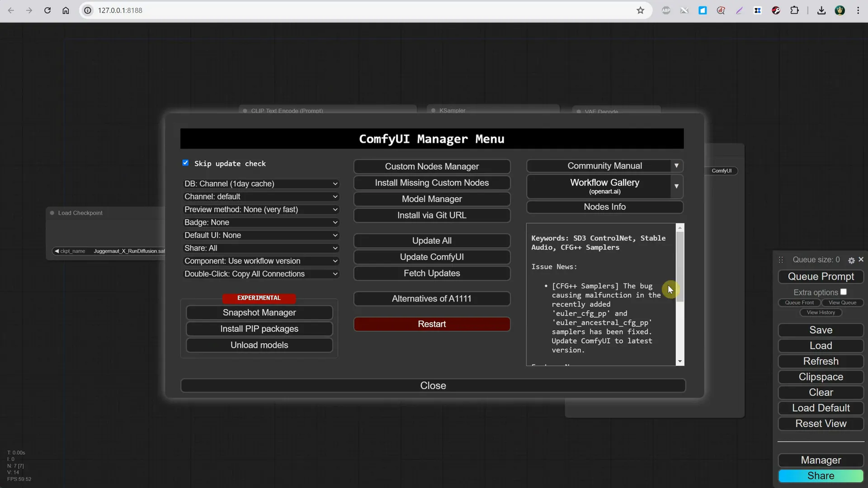Viewport: 868px width, 488px height.
Task: Open the blue square extension icon
Action: tap(703, 10)
